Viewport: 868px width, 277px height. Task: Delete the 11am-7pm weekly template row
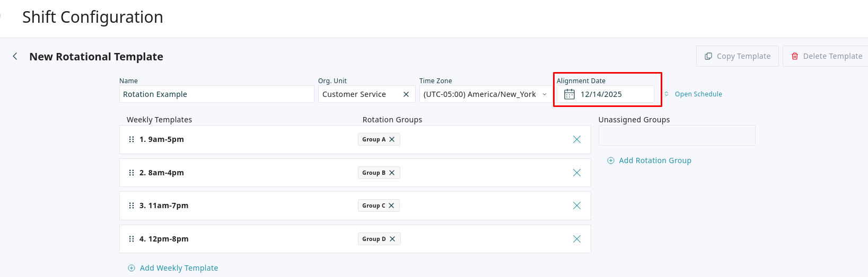[577, 205]
